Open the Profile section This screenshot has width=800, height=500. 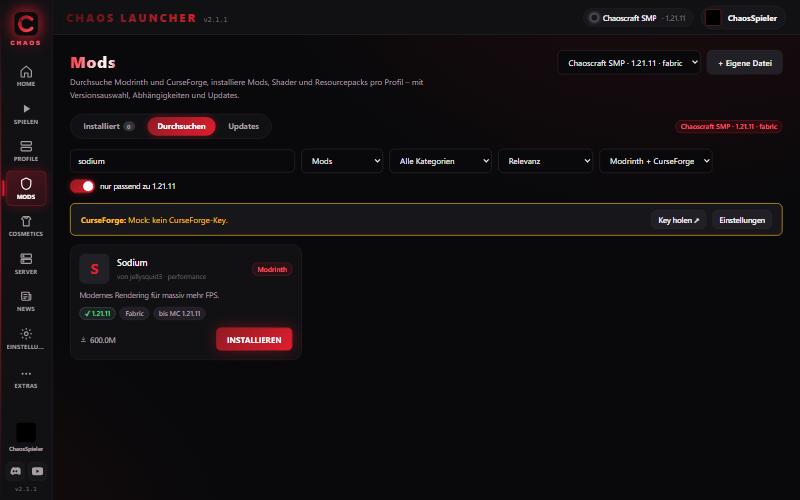26,151
